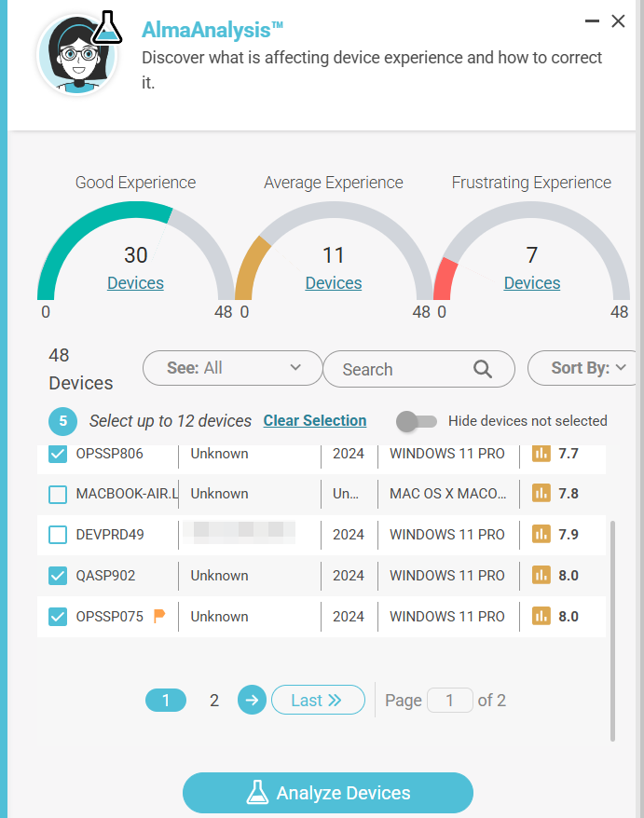Check the MACBOOK-AIR device checkbox
This screenshot has height=818, width=644.
click(58, 494)
